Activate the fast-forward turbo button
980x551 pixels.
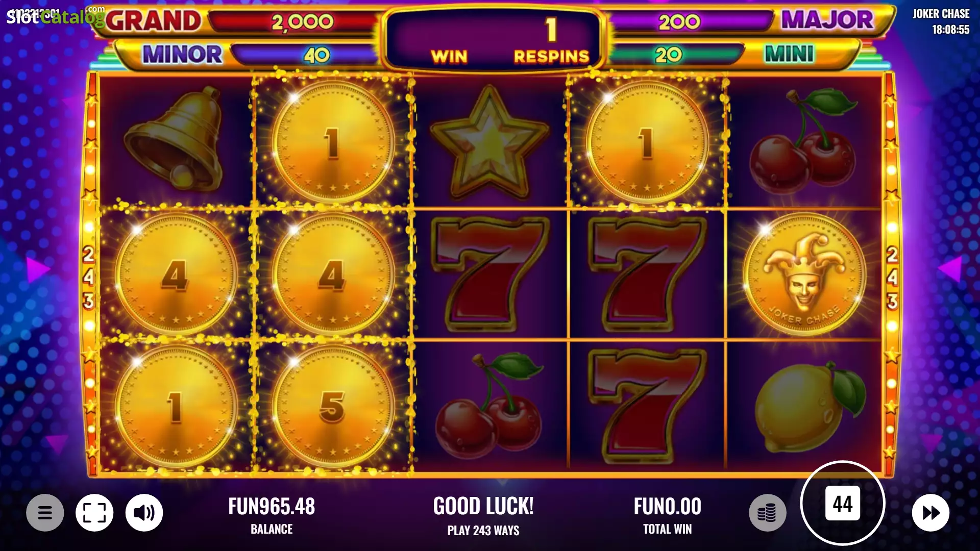coord(930,512)
